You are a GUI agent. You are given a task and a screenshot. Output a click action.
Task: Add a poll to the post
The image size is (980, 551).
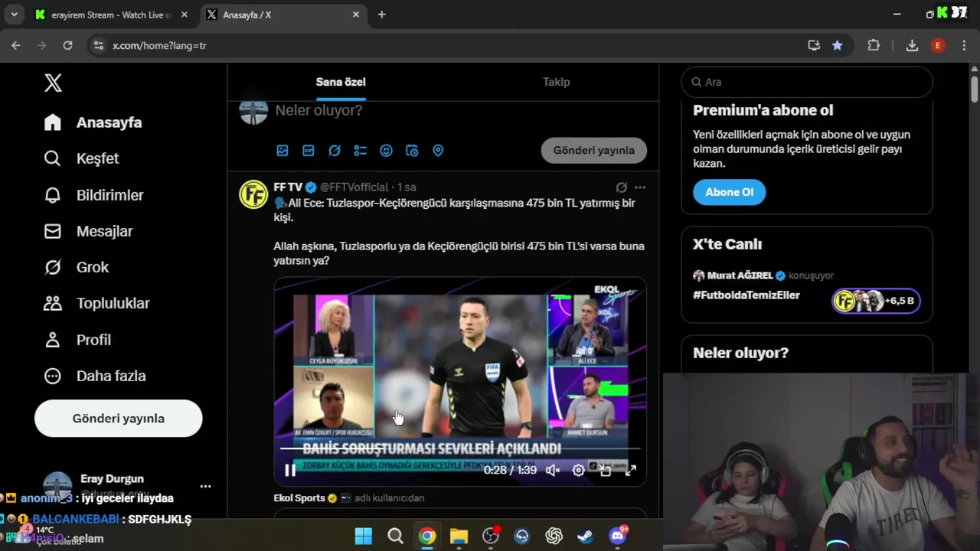(360, 151)
